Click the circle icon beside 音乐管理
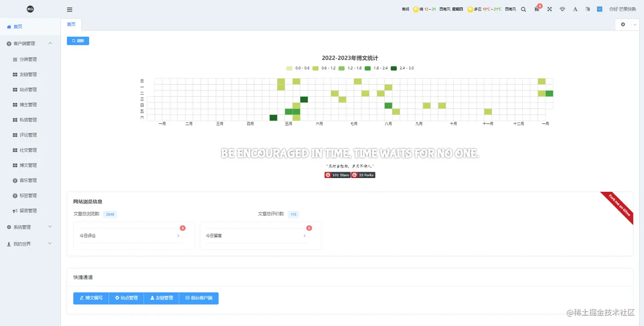The height and width of the screenshot is (326, 644). click(15, 180)
